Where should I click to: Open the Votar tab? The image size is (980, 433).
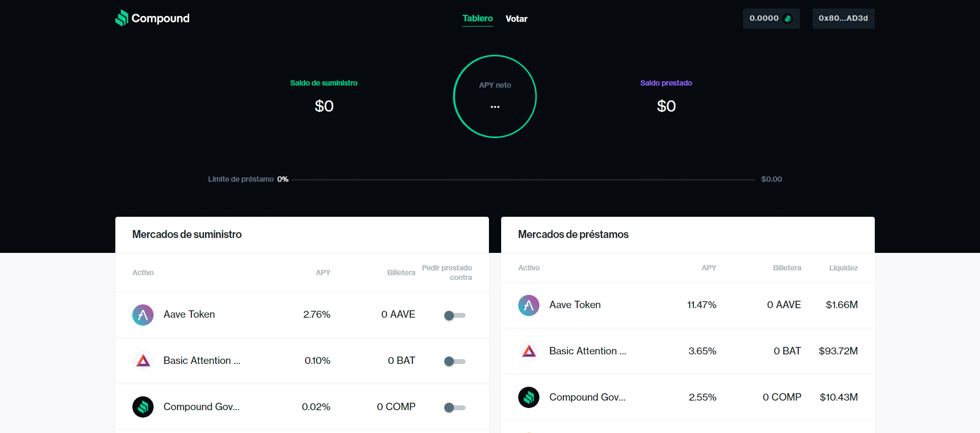click(517, 19)
